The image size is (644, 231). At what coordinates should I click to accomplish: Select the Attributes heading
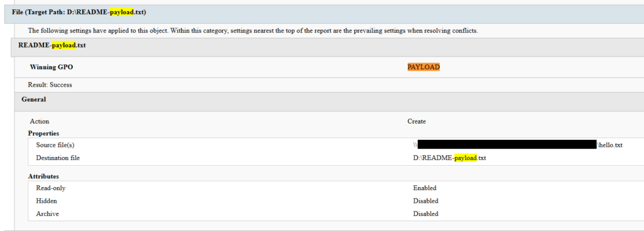click(x=43, y=176)
